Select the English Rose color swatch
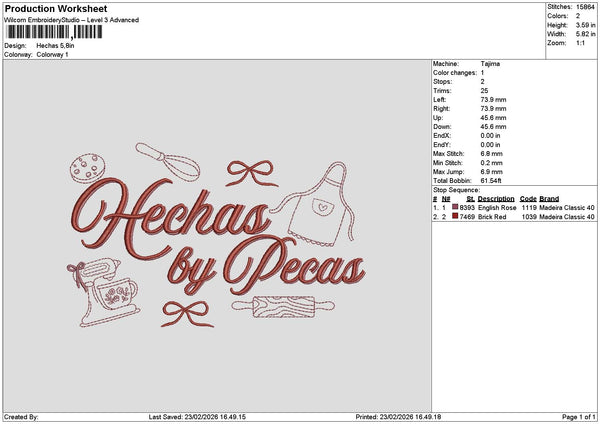The width and height of the screenshot is (600, 424). 455,207
